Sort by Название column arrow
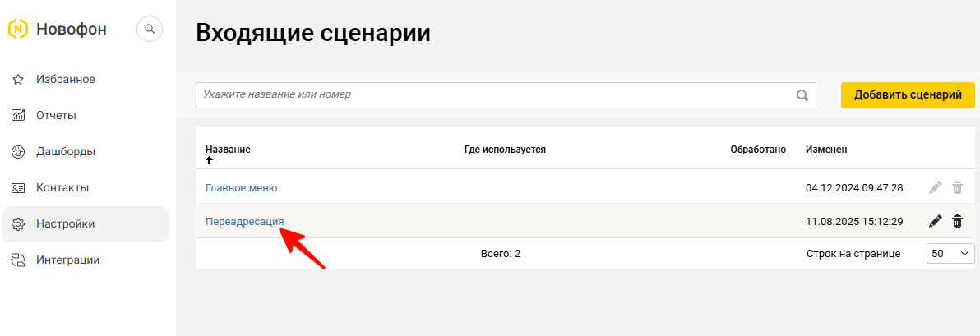 click(x=210, y=160)
